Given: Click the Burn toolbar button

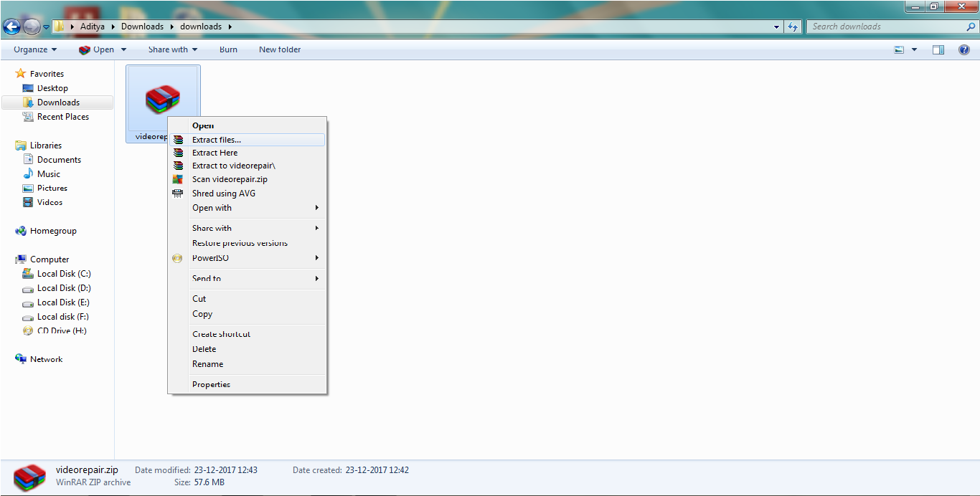Looking at the screenshot, I should 228,49.
